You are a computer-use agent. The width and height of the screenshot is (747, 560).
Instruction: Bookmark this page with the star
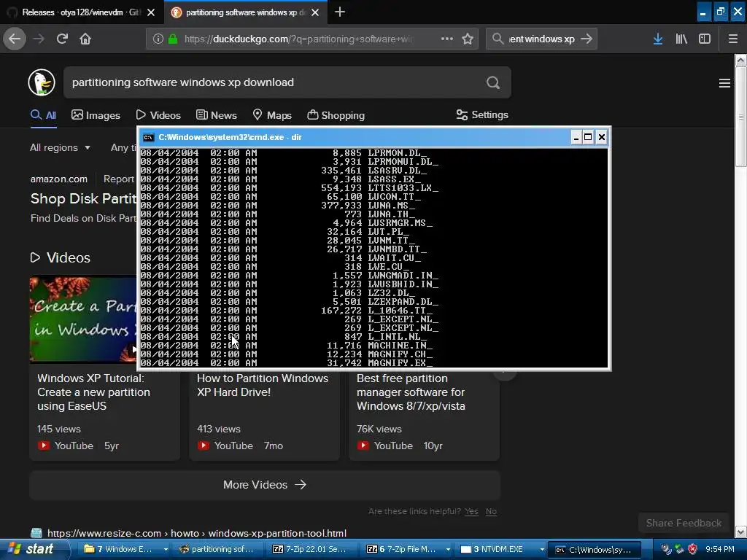coord(468,39)
